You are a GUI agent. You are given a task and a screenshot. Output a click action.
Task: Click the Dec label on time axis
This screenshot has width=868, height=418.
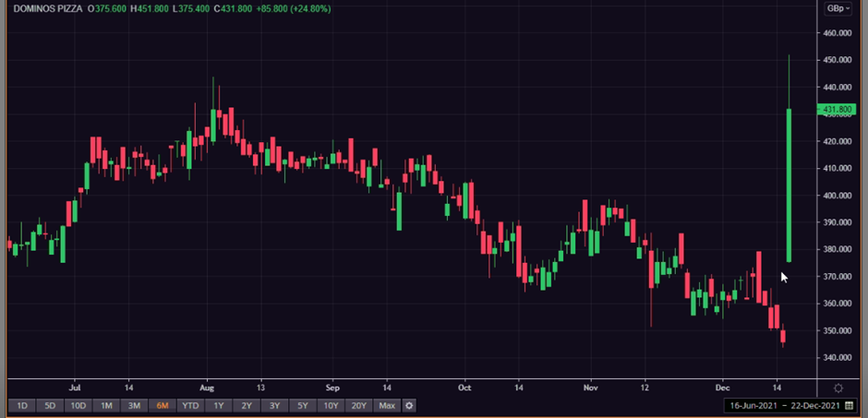click(722, 388)
